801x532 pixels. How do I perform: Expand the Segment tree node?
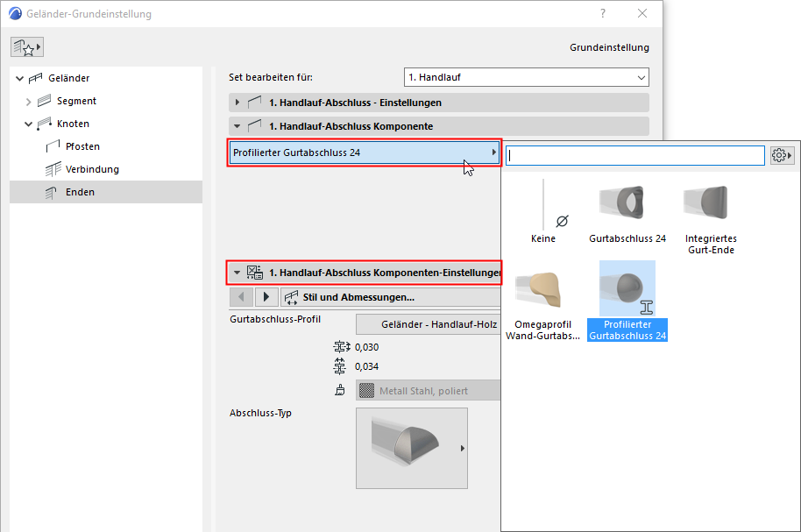[28, 101]
